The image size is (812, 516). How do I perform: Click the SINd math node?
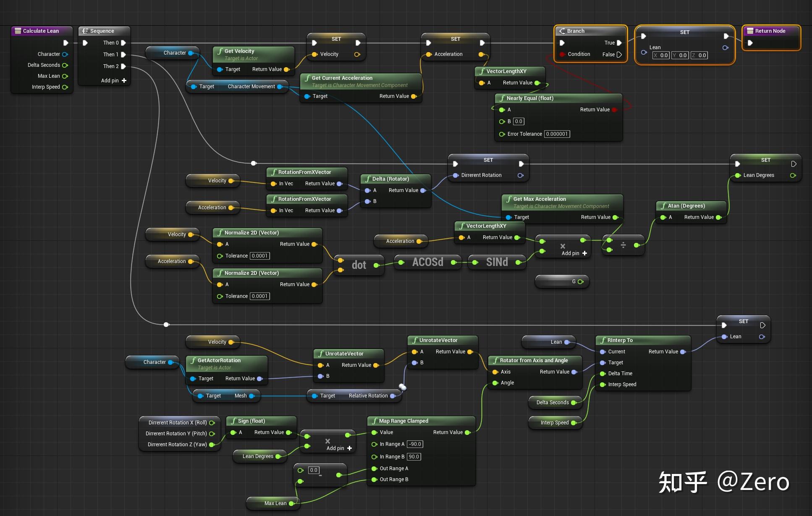[x=496, y=262]
